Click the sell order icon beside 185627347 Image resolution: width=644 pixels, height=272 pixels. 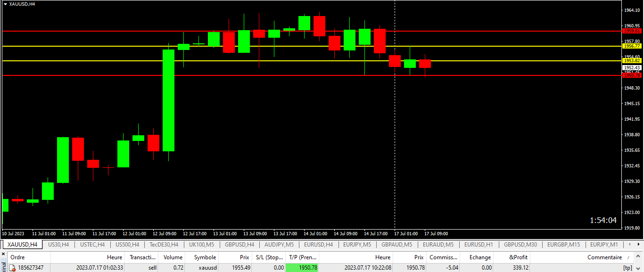[x=12, y=268]
